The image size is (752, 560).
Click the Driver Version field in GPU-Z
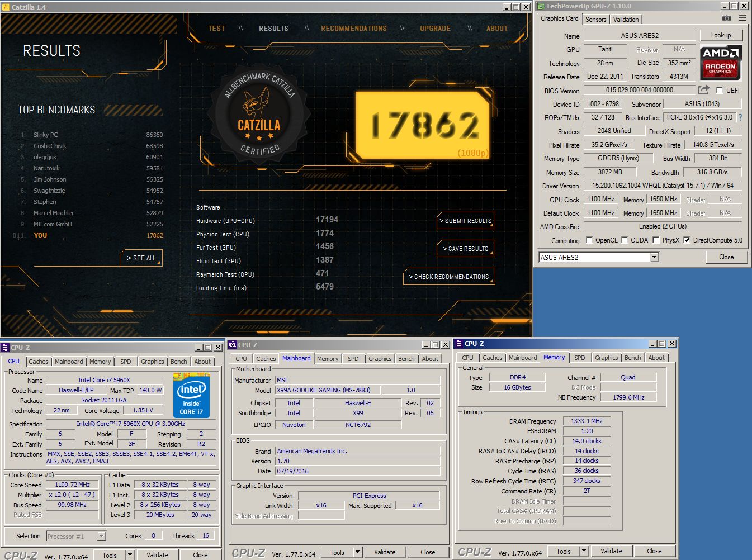pyautogui.click(x=663, y=186)
